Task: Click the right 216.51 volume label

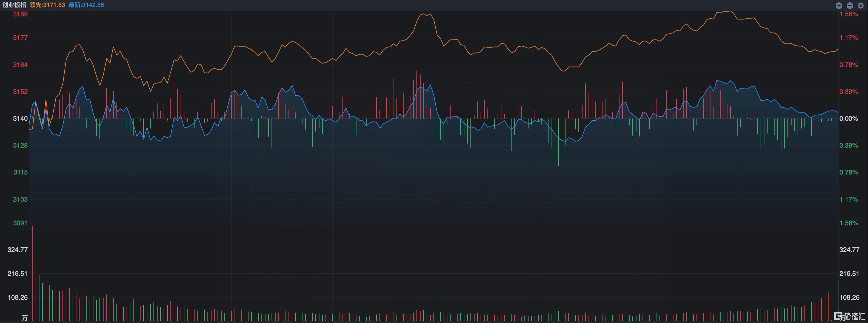Action: coord(849,273)
